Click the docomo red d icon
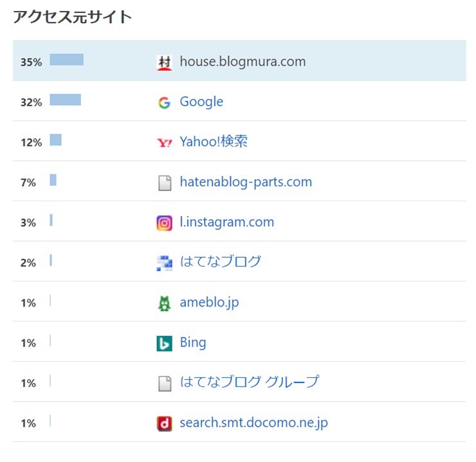The width and height of the screenshot is (476, 462). pyautogui.click(x=165, y=423)
